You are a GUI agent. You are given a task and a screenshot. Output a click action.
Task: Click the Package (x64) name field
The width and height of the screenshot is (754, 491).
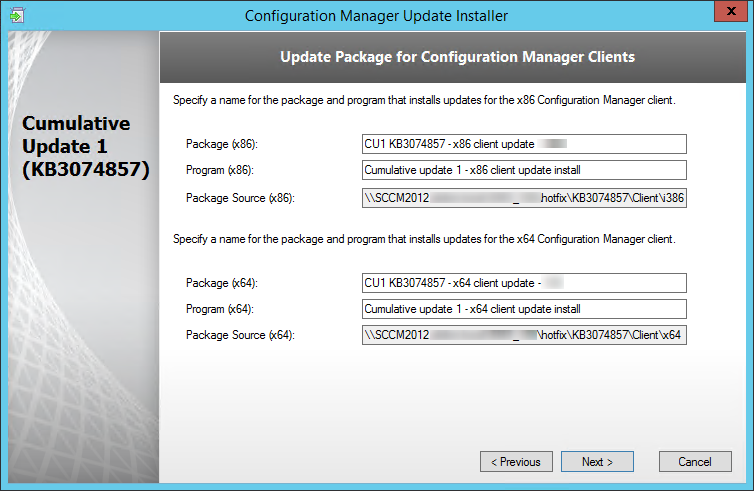point(524,283)
